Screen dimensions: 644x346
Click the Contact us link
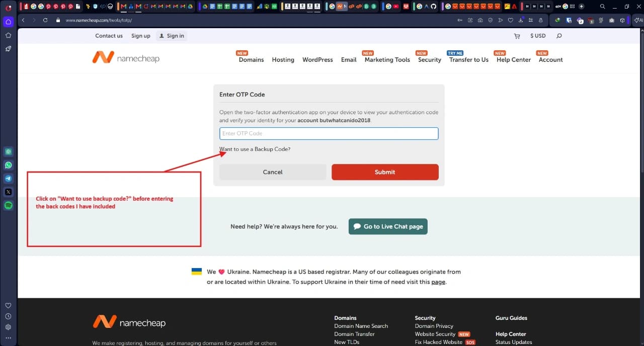point(109,36)
